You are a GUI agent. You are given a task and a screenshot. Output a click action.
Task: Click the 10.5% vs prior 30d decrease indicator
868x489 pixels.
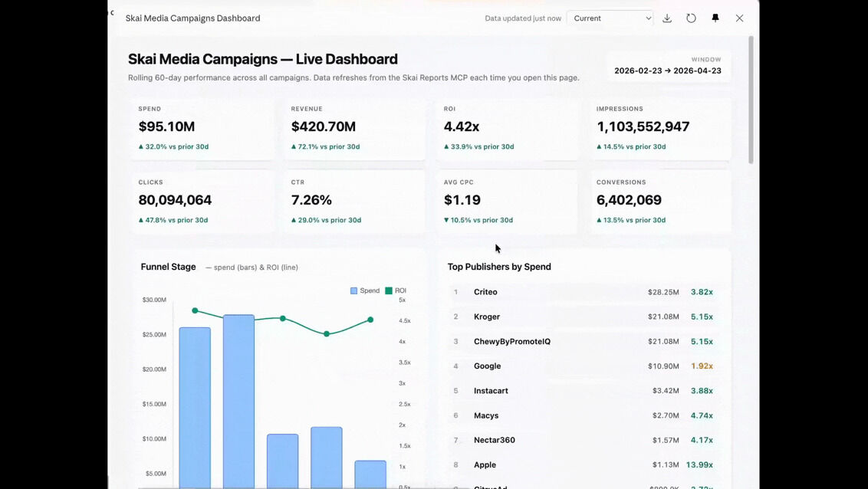[478, 220]
